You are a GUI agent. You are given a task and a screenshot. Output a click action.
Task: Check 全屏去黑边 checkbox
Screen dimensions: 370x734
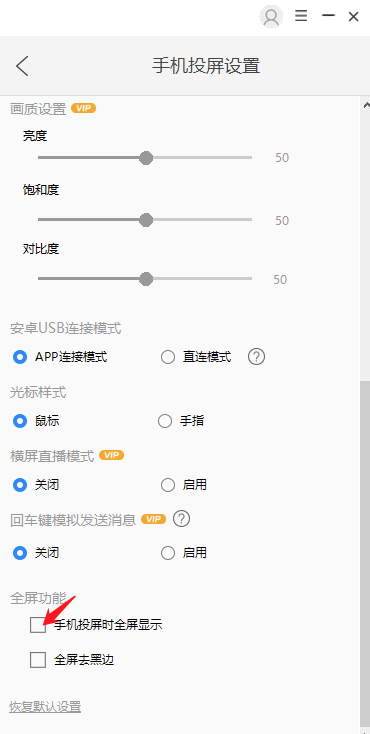(x=38, y=660)
